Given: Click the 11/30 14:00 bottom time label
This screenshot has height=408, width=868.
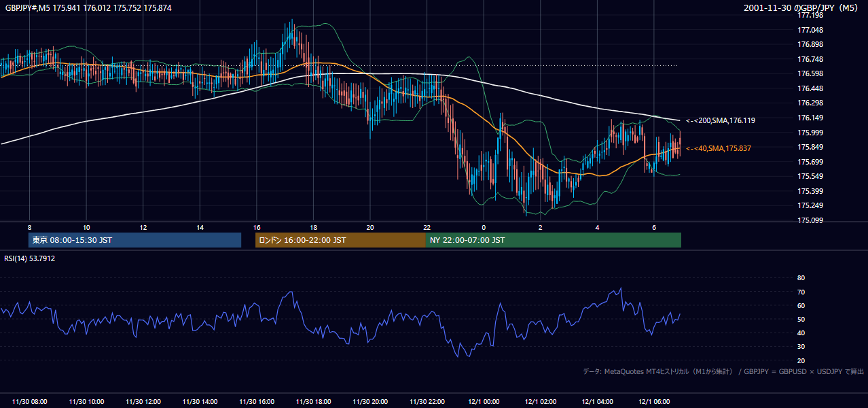Looking at the screenshot, I should point(200,402).
